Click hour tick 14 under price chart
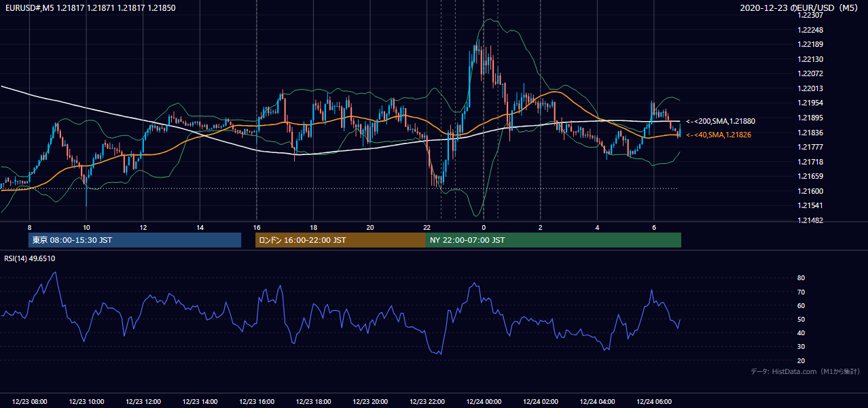 (x=200, y=227)
